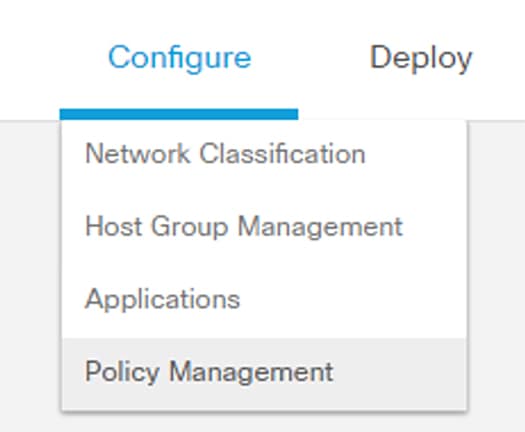Click the word Group in Host Group Management
Viewport: 525px width, 432px height.
coord(190,227)
